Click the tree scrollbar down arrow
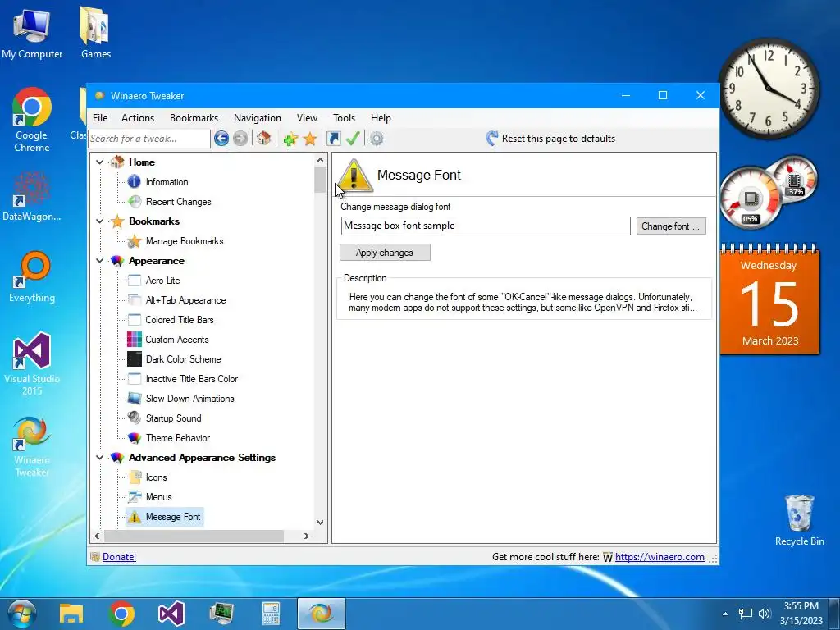Screen dimensions: 840x630 [321, 523]
